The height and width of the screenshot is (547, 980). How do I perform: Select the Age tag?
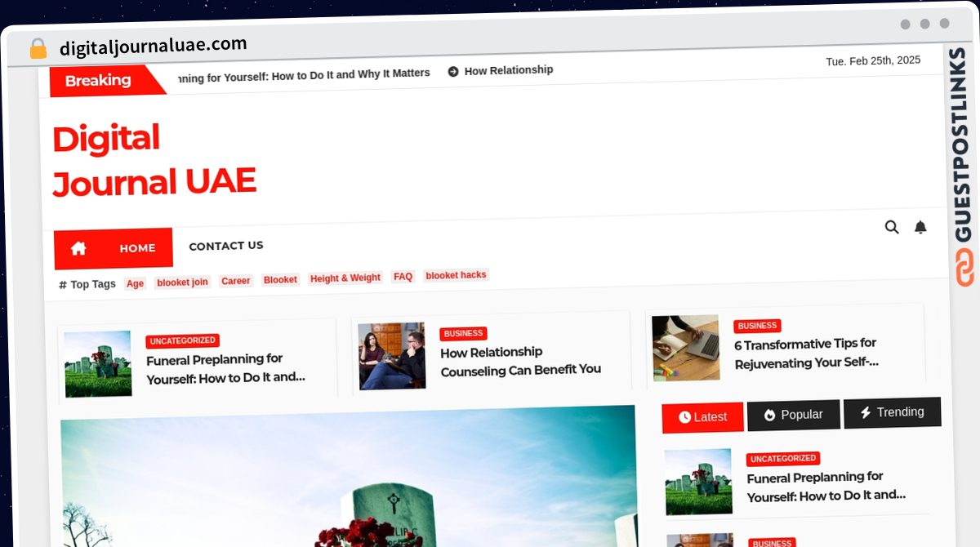pyautogui.click(x=135, y=283)
